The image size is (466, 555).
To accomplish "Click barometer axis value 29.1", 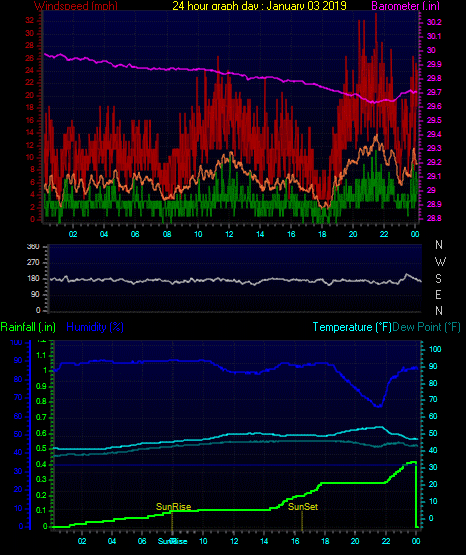I will [434, 176].
